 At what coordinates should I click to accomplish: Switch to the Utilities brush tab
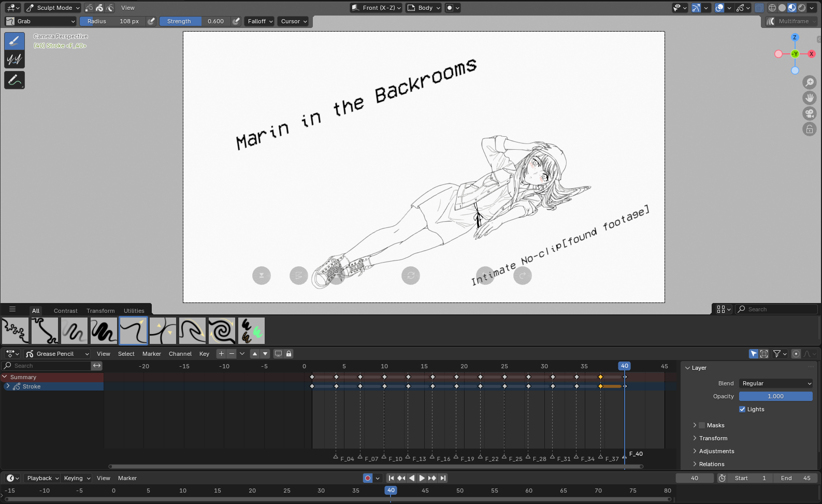[134, 311]
